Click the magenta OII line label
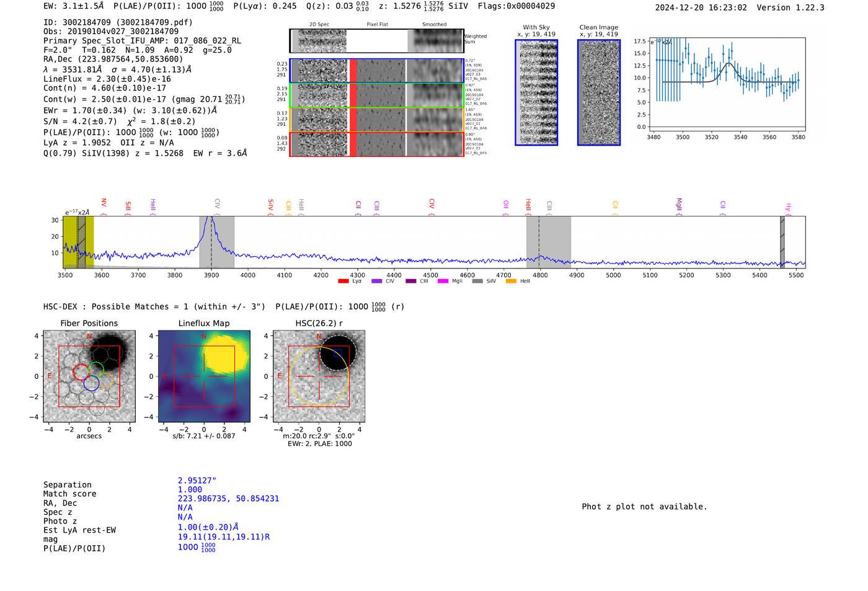Screen dimensions: 868x591 point(506,205)
